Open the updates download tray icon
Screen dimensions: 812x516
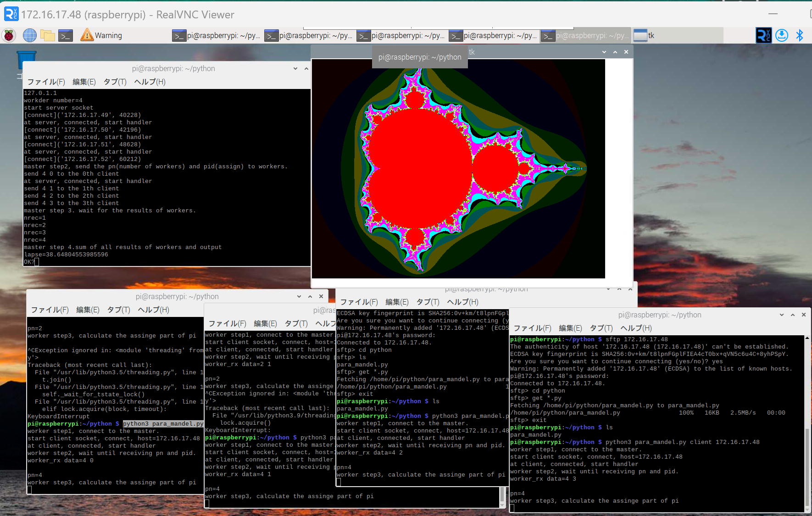782,35
